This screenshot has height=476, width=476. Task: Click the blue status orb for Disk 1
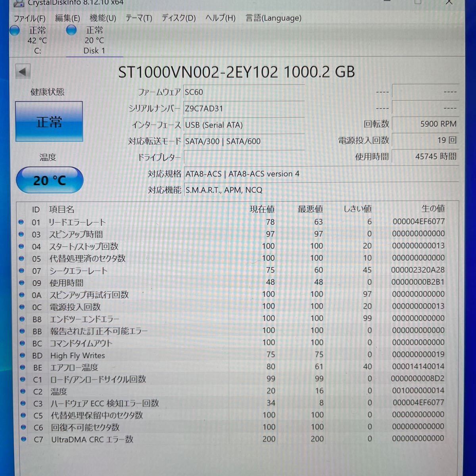[71, 30]
